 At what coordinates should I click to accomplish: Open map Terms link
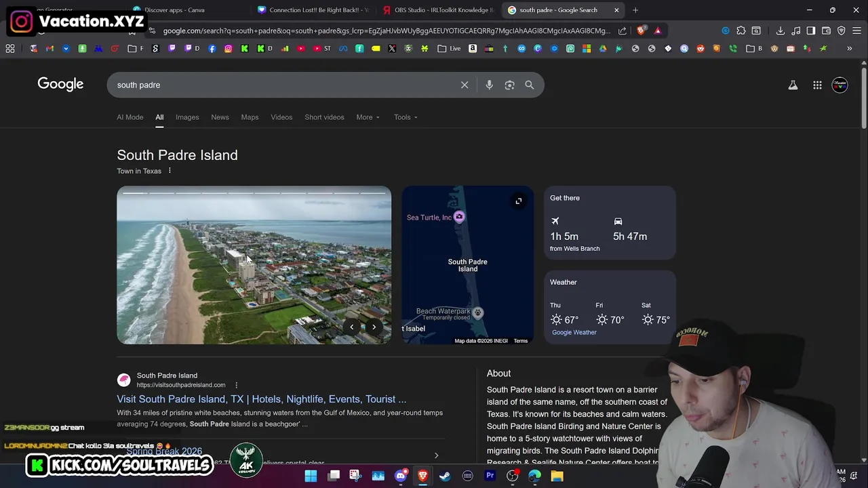point(521,341)
